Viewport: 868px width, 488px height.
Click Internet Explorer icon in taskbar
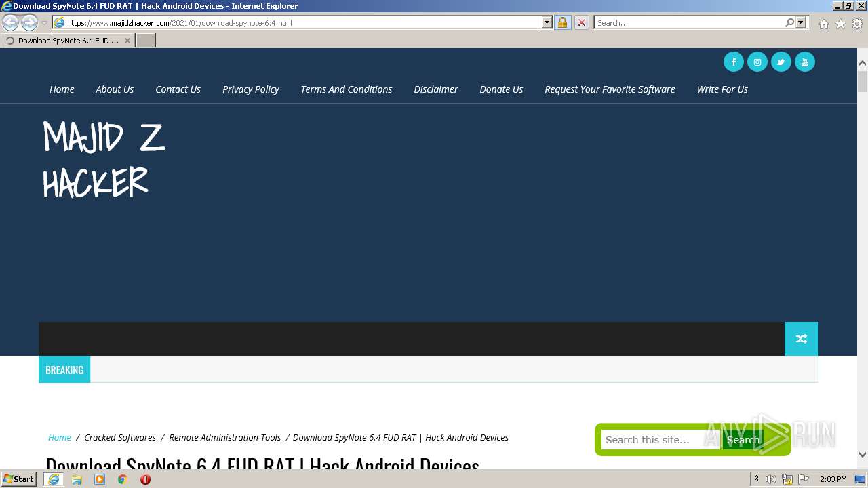click(54, 479)
